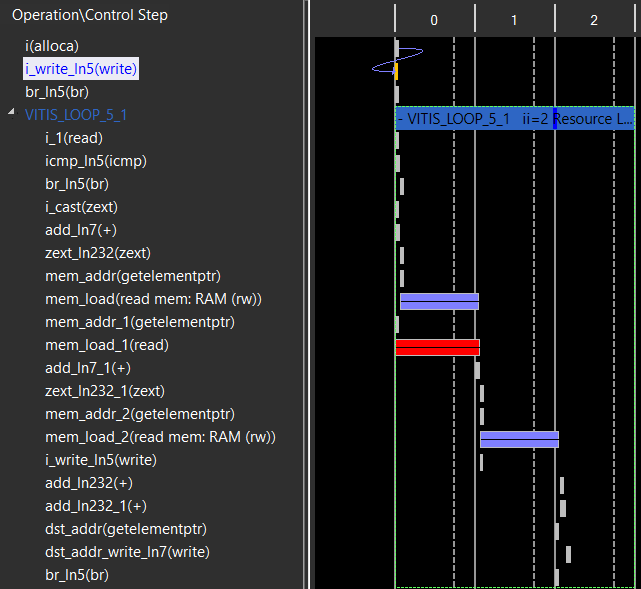Viewport: 641px width, 589px height.
Task: Select dst_addr_write_ln7(write) operation
Action: pos(127,552)
